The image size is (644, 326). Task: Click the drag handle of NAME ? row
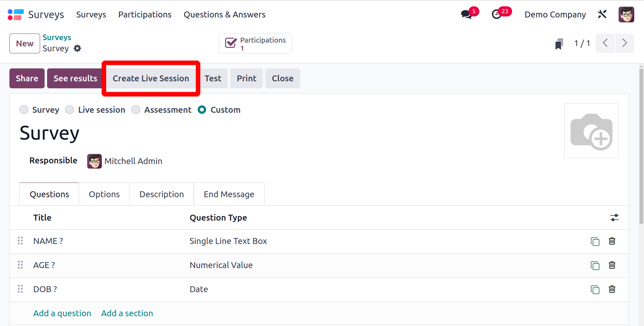(x=20, y=241)
